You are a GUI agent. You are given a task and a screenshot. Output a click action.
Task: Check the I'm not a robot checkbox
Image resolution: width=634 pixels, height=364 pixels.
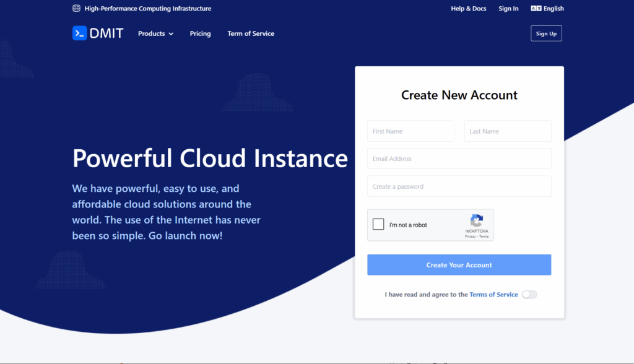[x=378, y=225]
